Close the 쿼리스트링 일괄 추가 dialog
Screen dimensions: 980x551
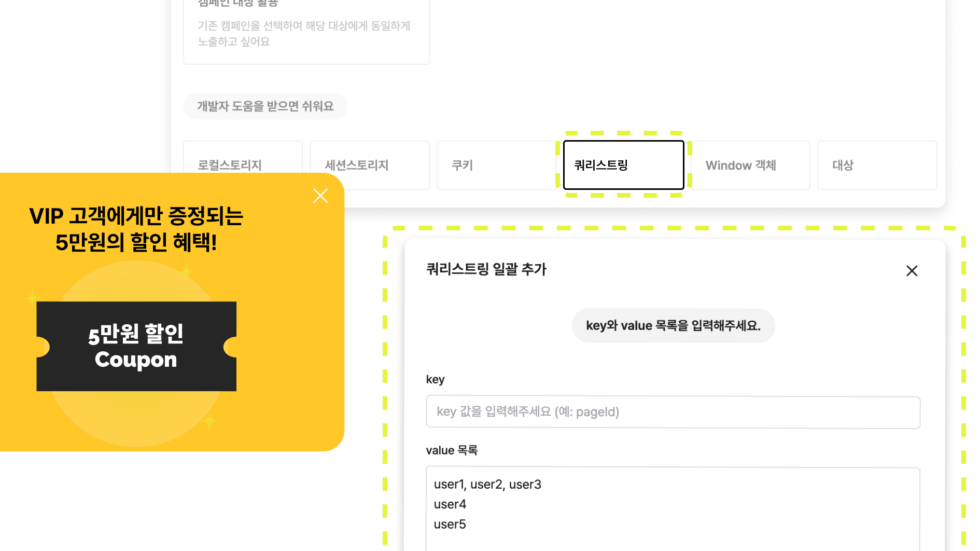pos(912,271)
